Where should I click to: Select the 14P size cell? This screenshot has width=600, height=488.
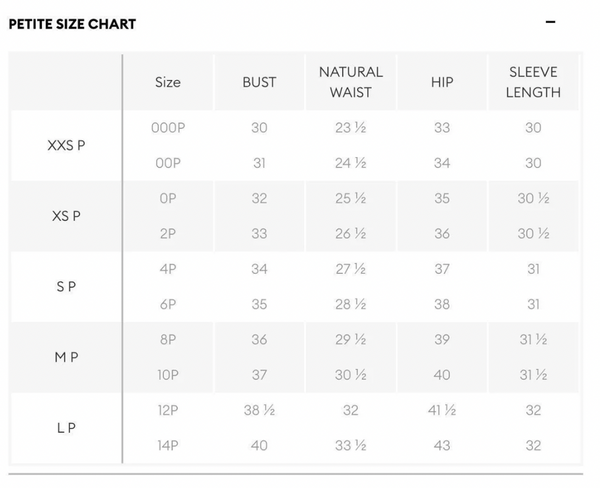[x=168, y=445]
